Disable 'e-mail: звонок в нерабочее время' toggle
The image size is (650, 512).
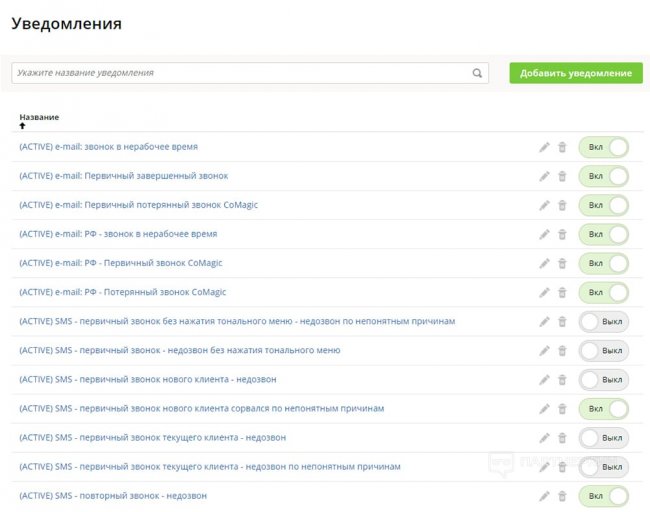[604, 147]
